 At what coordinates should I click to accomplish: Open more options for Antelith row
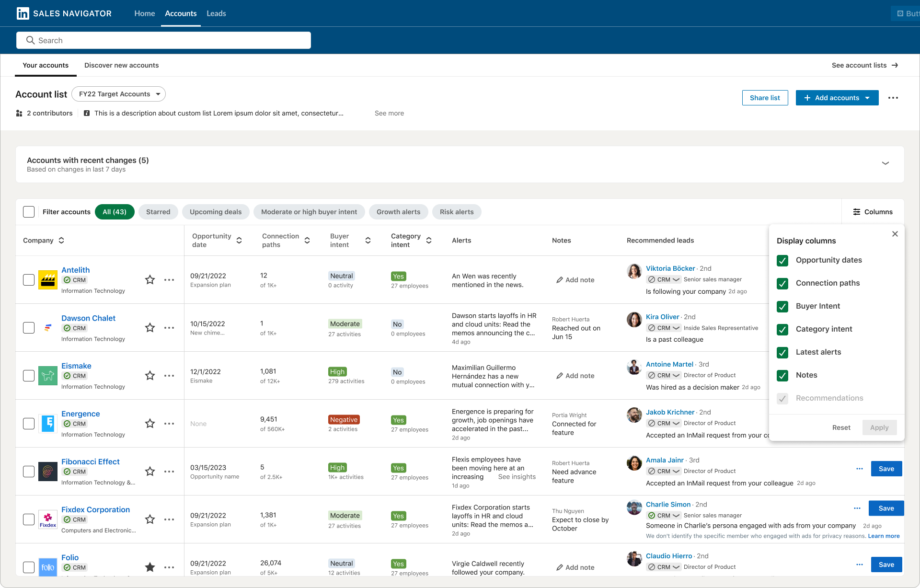tap(169, 280)
